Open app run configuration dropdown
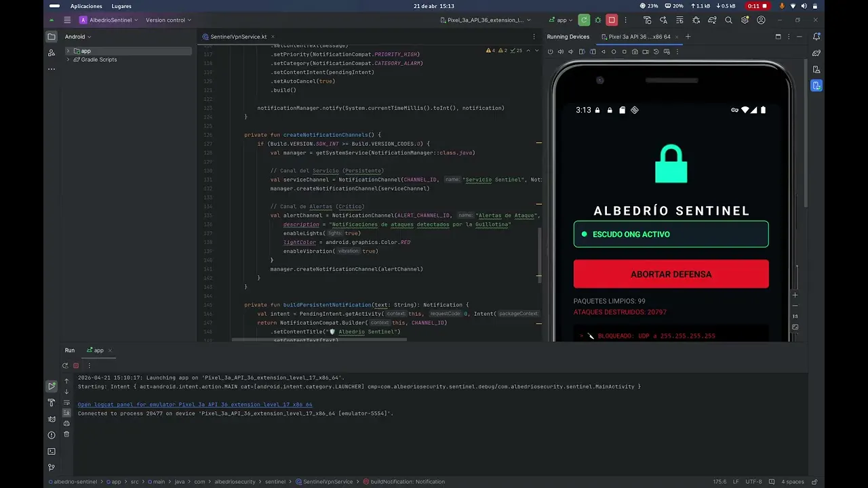The width and height of the screenshot is (868, 488). pyautogui.click(x=561, y=20)
